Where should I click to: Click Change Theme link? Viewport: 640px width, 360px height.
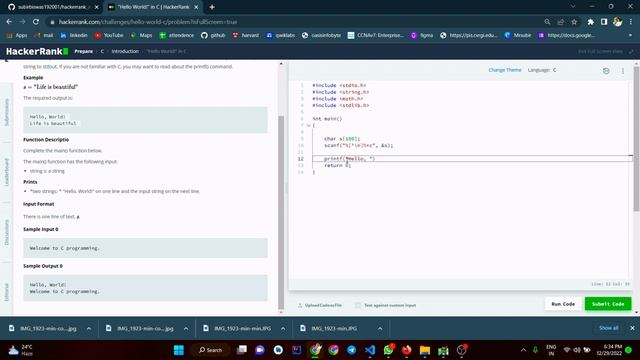point(504,70)
